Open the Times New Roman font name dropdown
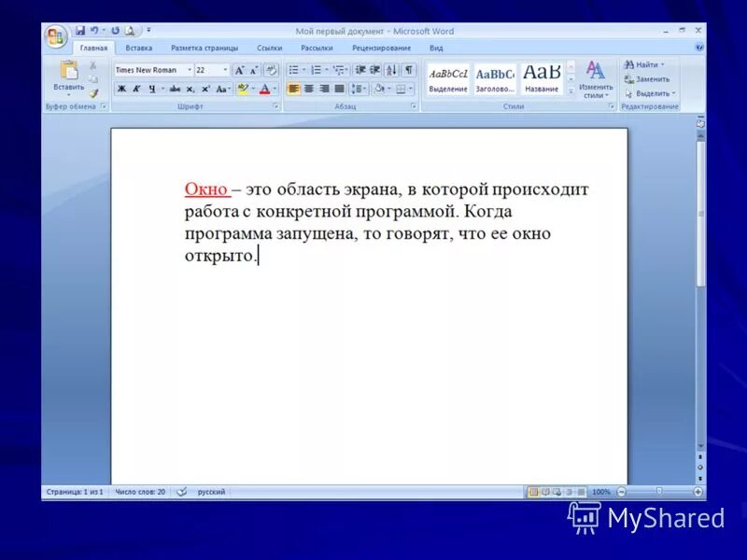747x560 pixels. [x=190, y=70]
